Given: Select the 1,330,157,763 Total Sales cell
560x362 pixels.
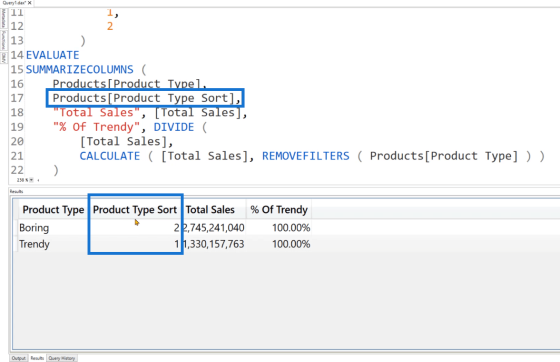Looking at the screenshot, I should pyautogui.click(x=214, y=244).
